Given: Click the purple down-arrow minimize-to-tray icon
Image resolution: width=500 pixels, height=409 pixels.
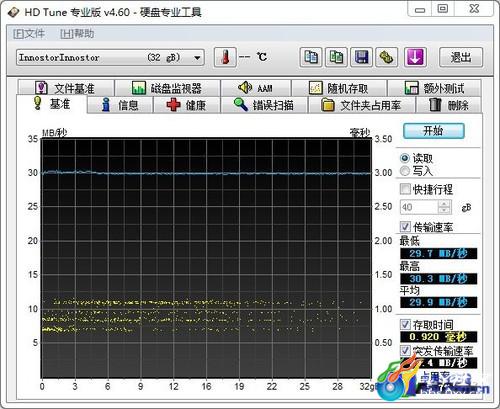Looking at the screenshot, I should [x=415, y=57].
